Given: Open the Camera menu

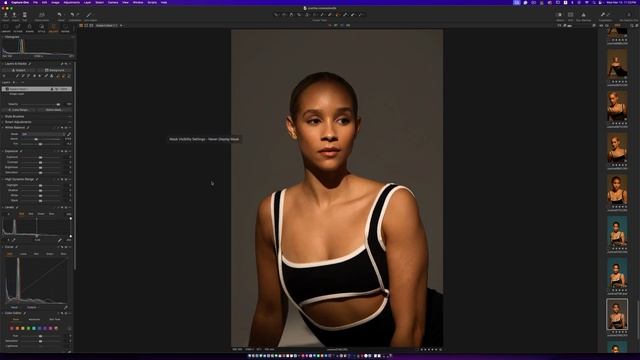Looking at the screenshot, I should point(113,2).
